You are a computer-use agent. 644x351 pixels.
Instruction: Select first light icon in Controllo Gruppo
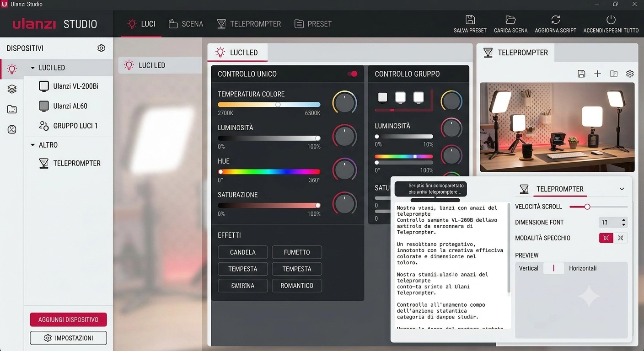(x=382, y=97)
